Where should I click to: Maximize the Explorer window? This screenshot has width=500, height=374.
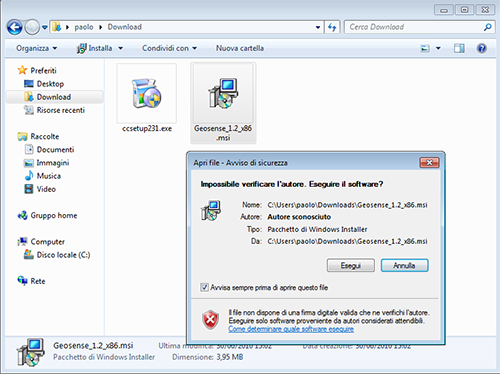[464, 10]
